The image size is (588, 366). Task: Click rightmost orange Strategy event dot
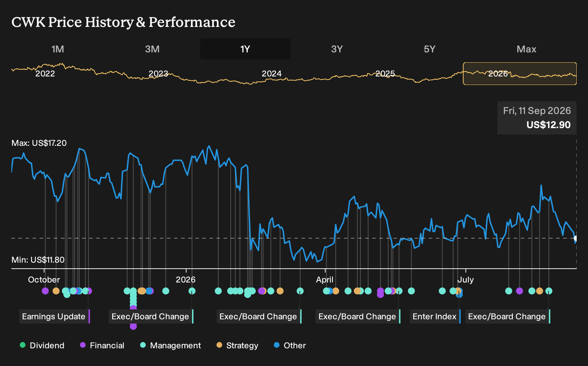540,291
